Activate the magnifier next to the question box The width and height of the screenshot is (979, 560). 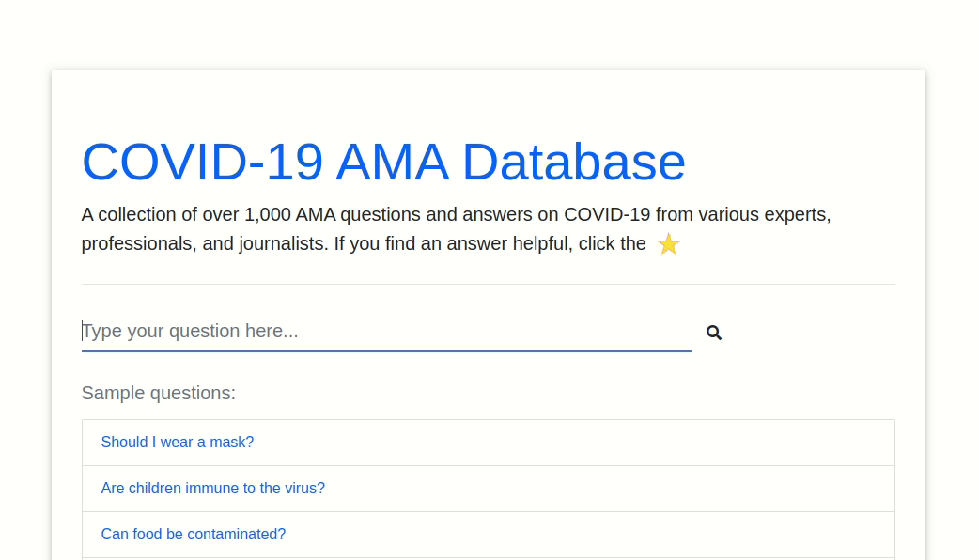pos(713,332)
